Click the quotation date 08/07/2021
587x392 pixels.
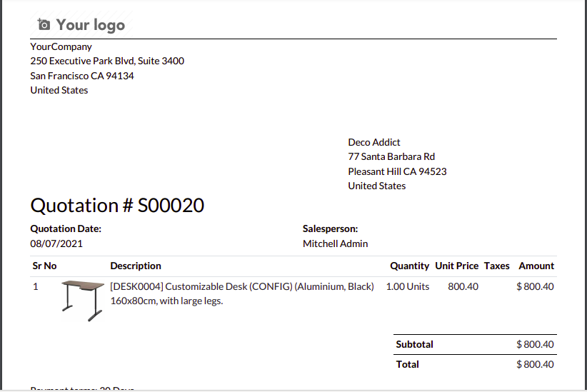coord(56,243)
